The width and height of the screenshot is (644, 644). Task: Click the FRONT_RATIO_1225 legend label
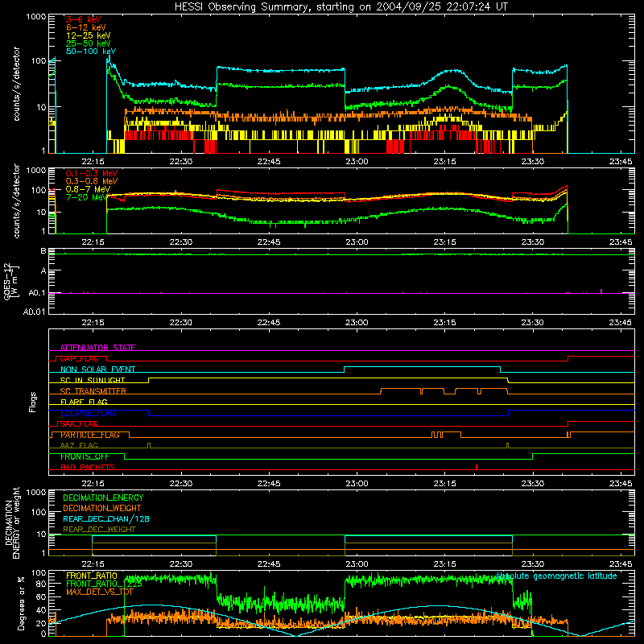pos(104,584)
